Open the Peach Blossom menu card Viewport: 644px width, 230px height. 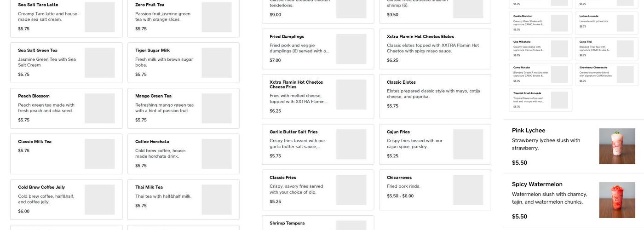[66, 108]
